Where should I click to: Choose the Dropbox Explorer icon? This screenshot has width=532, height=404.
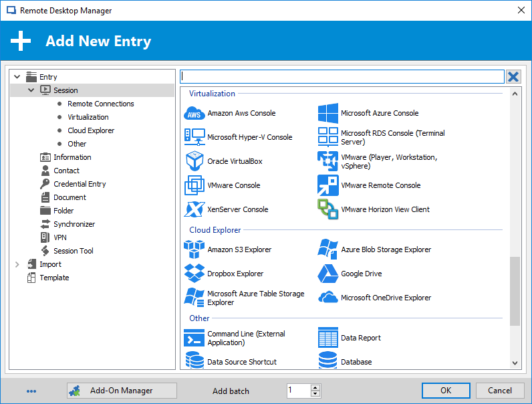194,274
